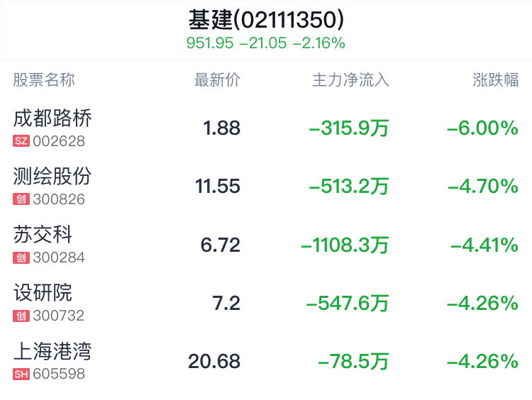The height and width of the screenshot is (400, 532).
Task: Click the -6.00% change for 成都路桥
Action: (482, 128)
